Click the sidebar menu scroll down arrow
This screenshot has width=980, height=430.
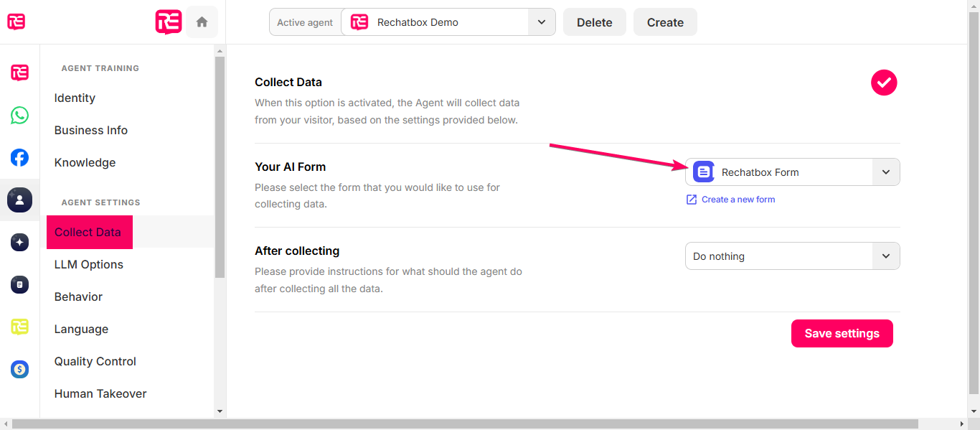(220, 411)
